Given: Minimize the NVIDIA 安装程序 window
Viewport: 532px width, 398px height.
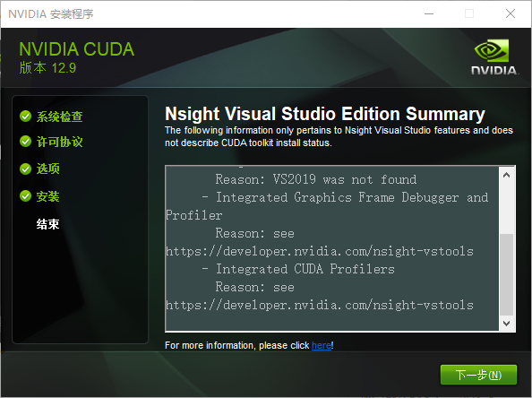Looking at the screenshot, I should coord(429,14).
